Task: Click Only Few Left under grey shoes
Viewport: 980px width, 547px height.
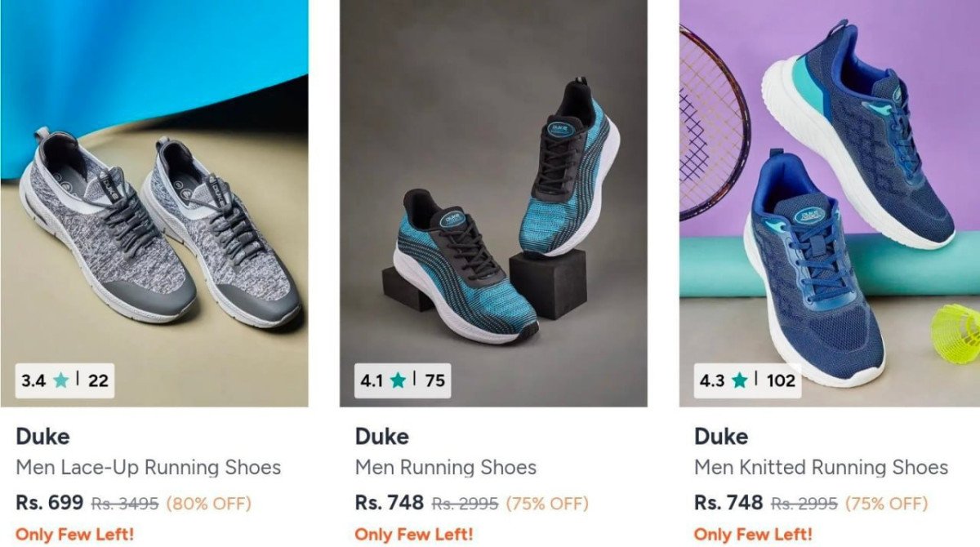Action: 74,535
